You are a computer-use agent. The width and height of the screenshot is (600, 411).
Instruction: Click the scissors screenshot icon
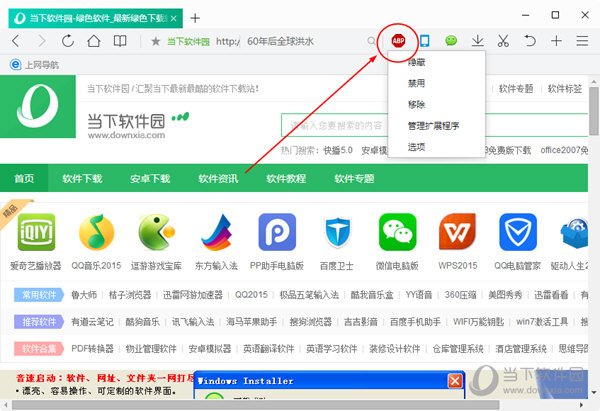[x=503, y=41]
